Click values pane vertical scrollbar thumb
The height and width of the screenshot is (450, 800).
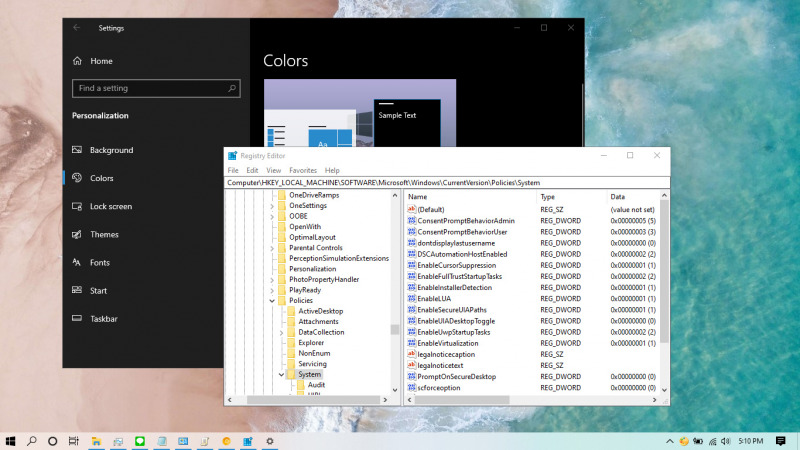664,271
